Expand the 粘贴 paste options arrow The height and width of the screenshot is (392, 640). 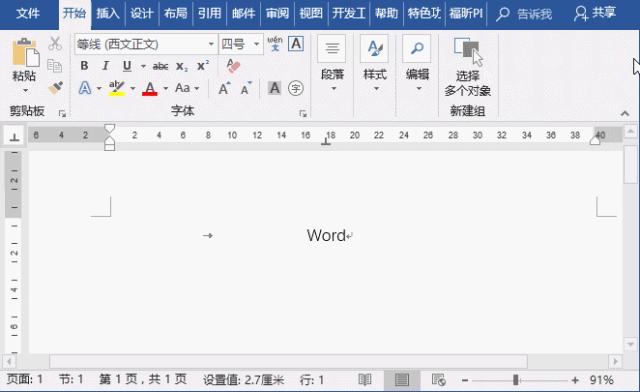(x=25, y=90)
